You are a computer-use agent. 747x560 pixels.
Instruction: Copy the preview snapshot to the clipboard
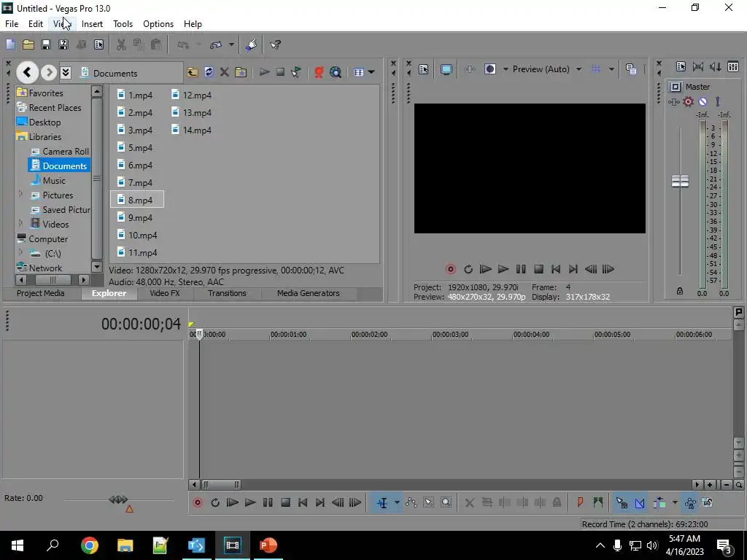click(x=631, y=69)
